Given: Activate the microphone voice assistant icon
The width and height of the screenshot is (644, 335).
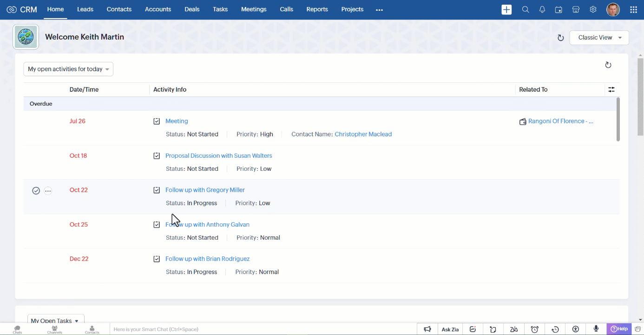Looking at the screenshot, I should tap(597, 329).
